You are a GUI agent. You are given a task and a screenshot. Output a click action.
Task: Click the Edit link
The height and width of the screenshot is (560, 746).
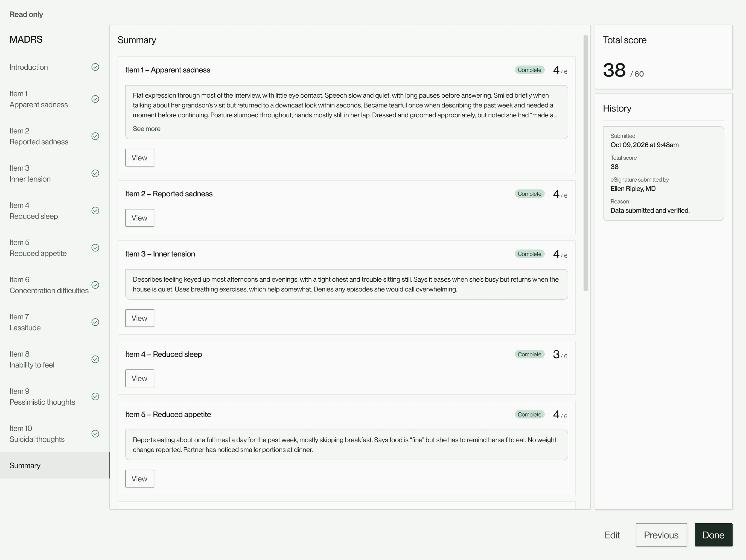[x=612, y=535]
